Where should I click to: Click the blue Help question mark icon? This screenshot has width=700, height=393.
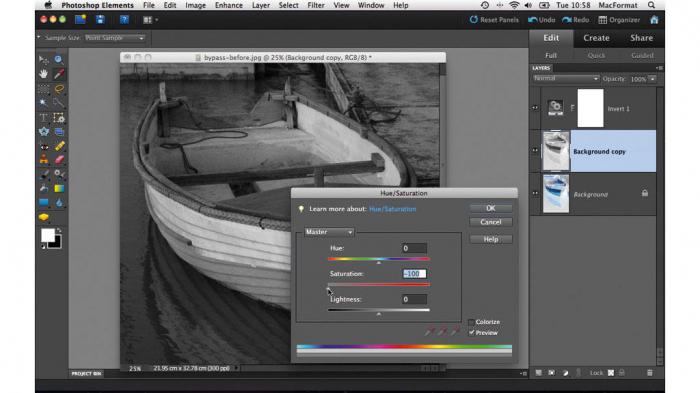pos(124,20)
